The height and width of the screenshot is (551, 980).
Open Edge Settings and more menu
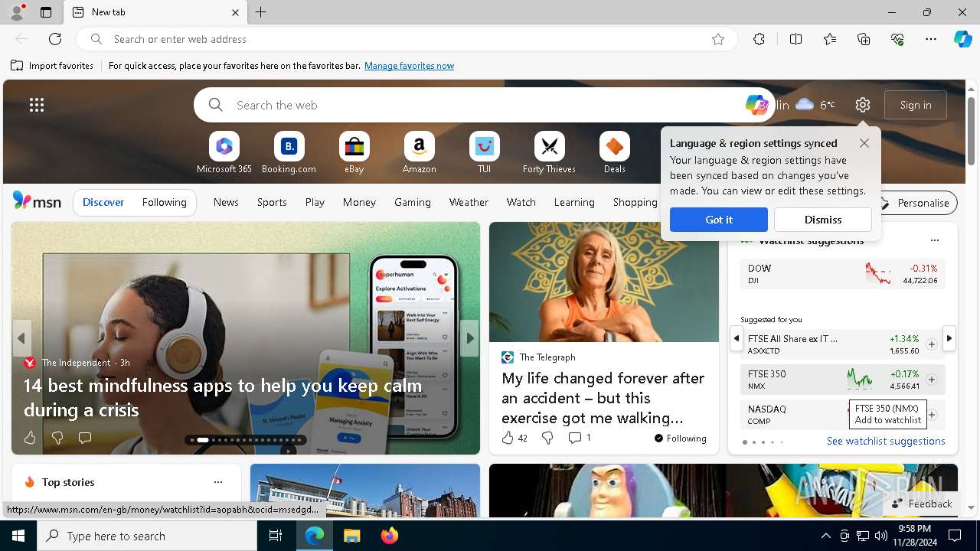931,39
